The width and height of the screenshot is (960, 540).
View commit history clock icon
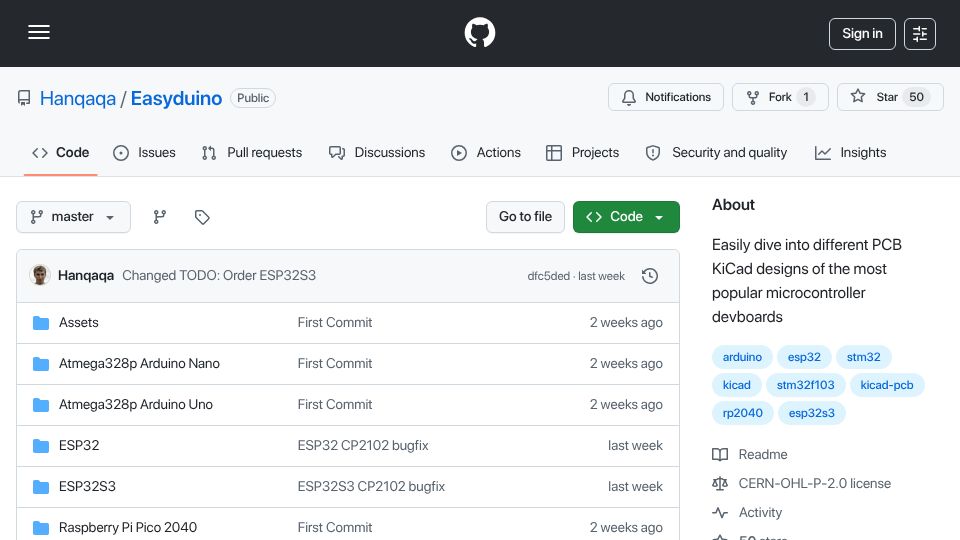[650, 276]
